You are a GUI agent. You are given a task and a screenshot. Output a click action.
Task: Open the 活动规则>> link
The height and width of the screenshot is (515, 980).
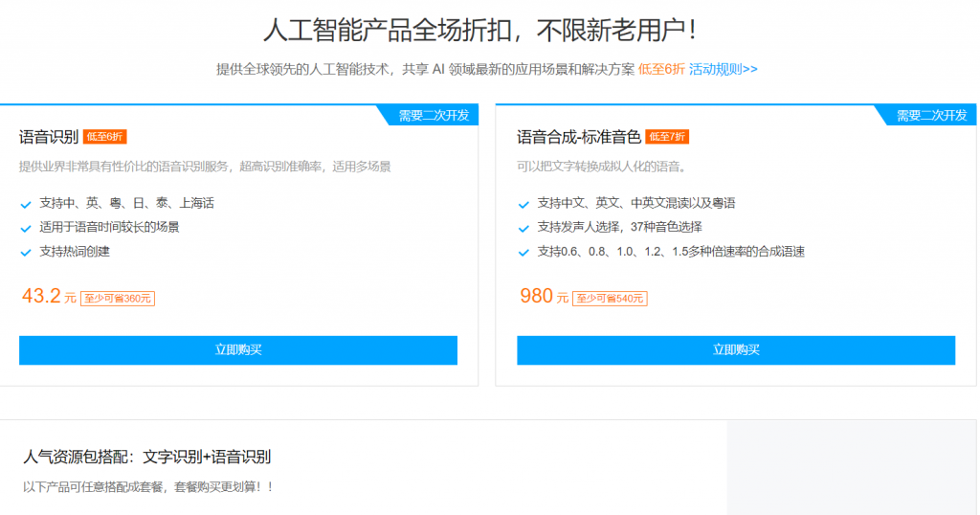point(724,69)
